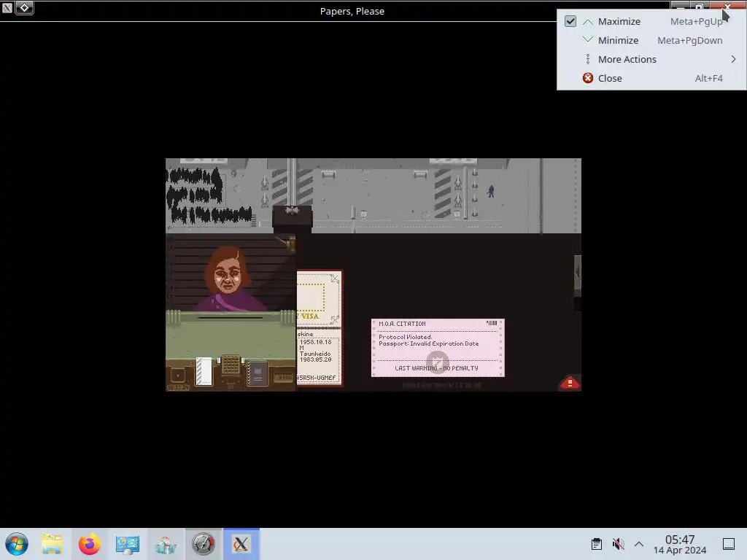The width and height of the screenshot is (747, 560).
Task: Choose Minimize from the window menu
Action: 651,41
